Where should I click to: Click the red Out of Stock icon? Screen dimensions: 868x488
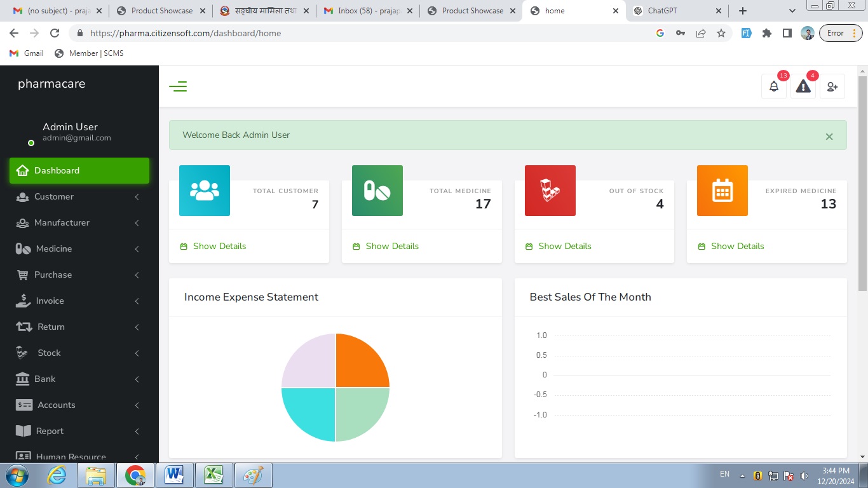pyautogui.click(x=550, y=191)
